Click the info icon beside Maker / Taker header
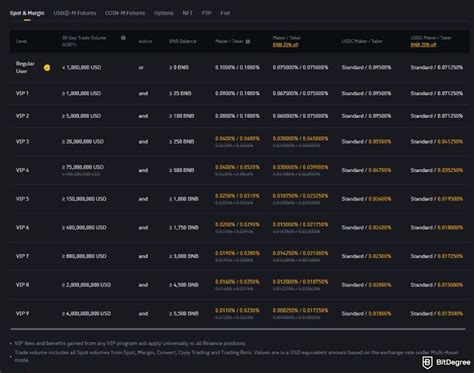 248,42
